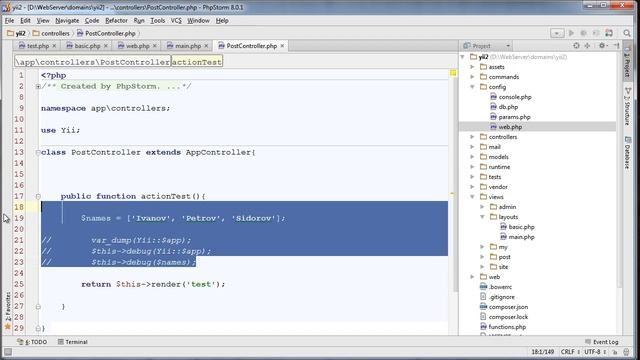Click PostController.php breadcrumb in navigation bar
Image resolution: width=640 pixels, height=360 pixels.
[106, 33]
